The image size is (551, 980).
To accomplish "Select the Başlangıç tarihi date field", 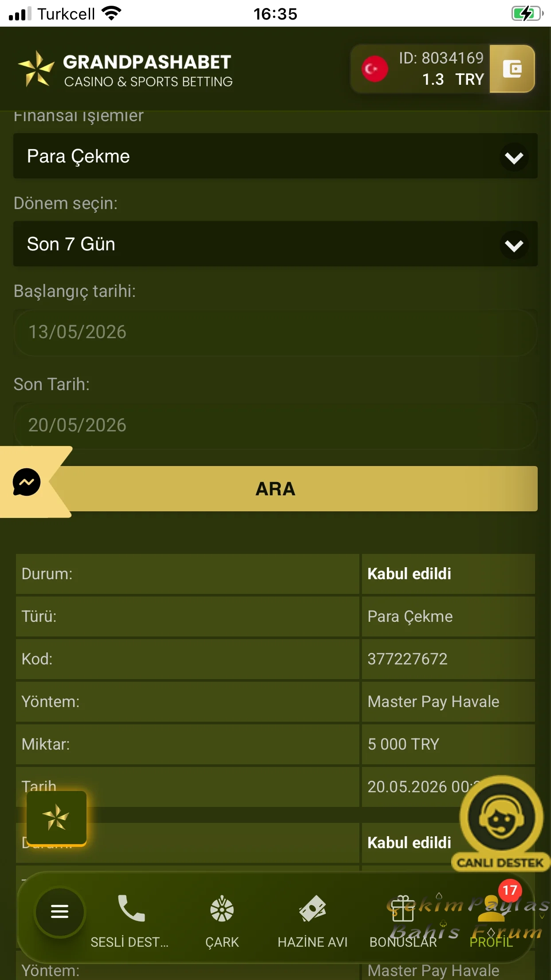I will point(275,332).
